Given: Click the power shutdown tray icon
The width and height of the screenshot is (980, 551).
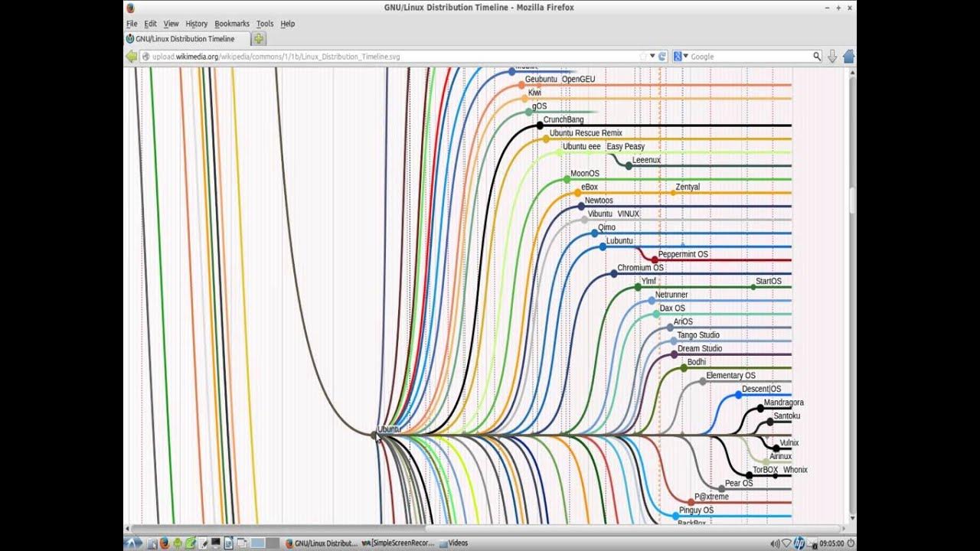Looking at the screenshot, I should (x=851, y=543).
